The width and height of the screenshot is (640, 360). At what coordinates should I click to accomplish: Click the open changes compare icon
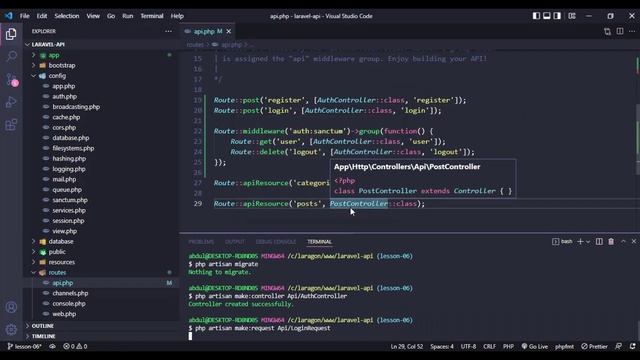coord(607,31)
